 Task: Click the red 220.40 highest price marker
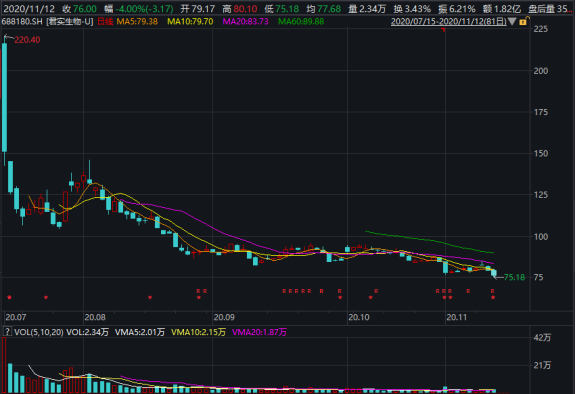coord(27,40)
